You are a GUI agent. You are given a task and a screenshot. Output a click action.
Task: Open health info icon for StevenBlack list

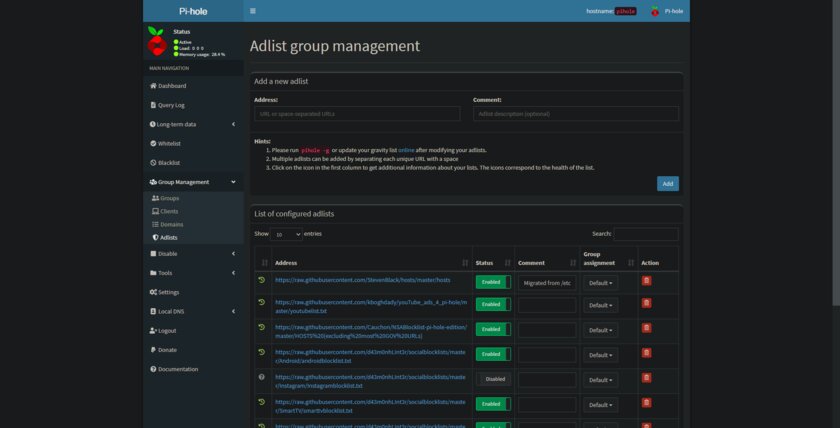coord(261,280)
